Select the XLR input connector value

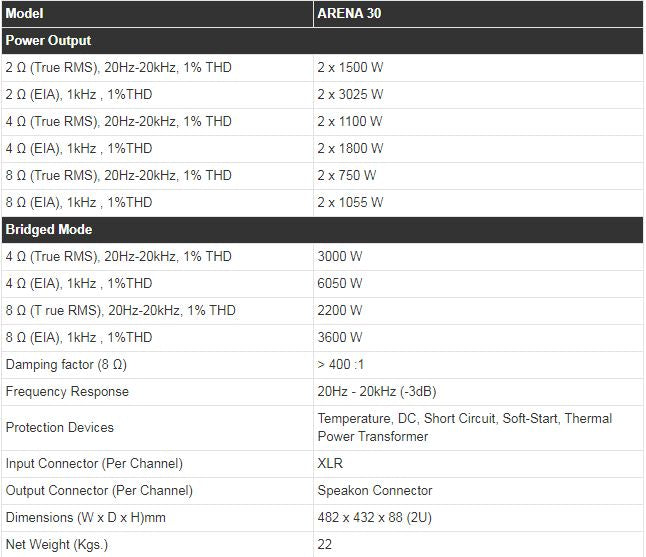pyautogui.click(x=330, y=464)
